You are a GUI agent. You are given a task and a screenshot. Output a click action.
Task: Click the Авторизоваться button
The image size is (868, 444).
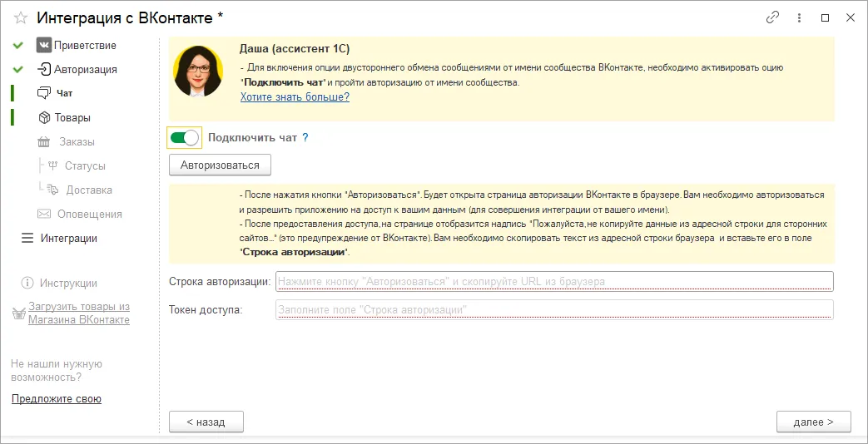point(220,165)
